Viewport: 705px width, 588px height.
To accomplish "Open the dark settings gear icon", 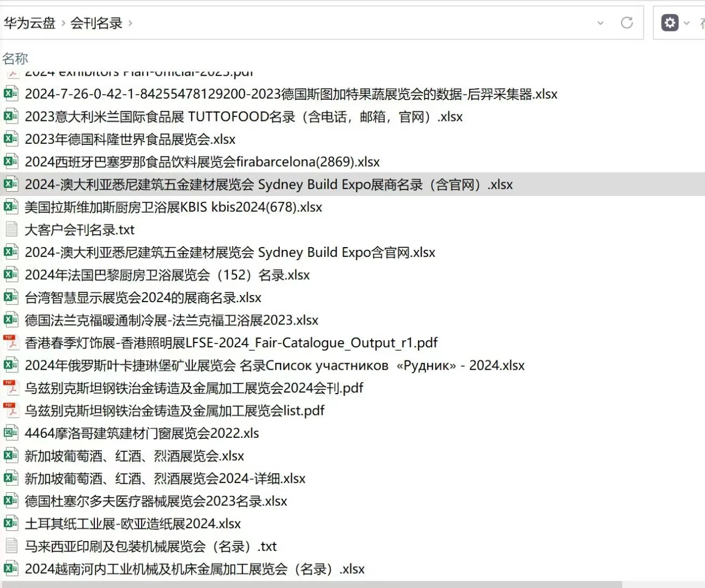I will (670, 22).
